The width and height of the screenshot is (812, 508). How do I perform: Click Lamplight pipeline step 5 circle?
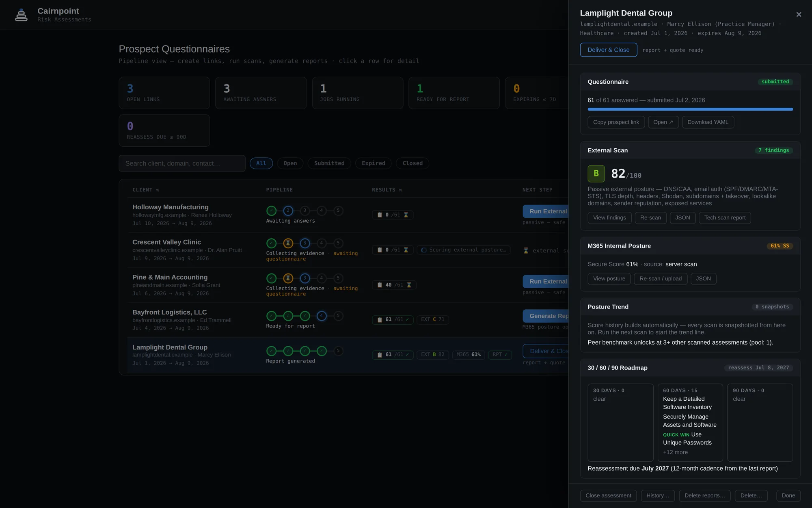338,351
